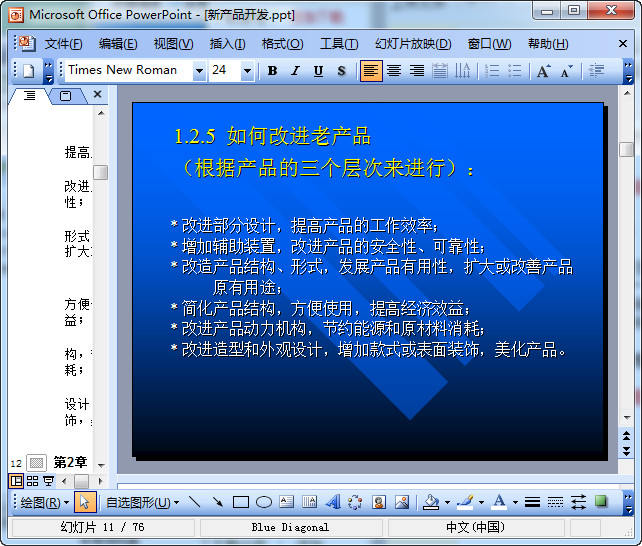Viewport: 642px width, 546px height.
Task: Open the 幻灯片放映 (Slide Show) menu
Action: (413, 44)
